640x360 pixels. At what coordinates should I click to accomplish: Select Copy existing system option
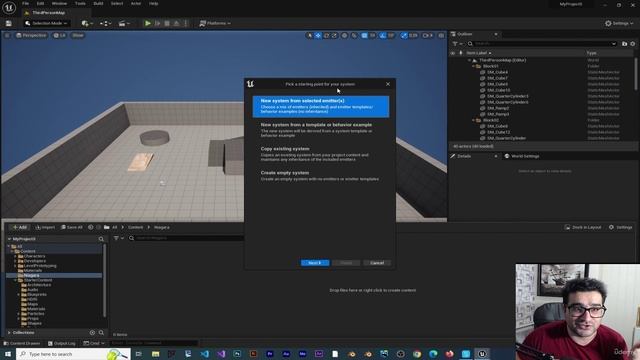click(x=321, y=154)
